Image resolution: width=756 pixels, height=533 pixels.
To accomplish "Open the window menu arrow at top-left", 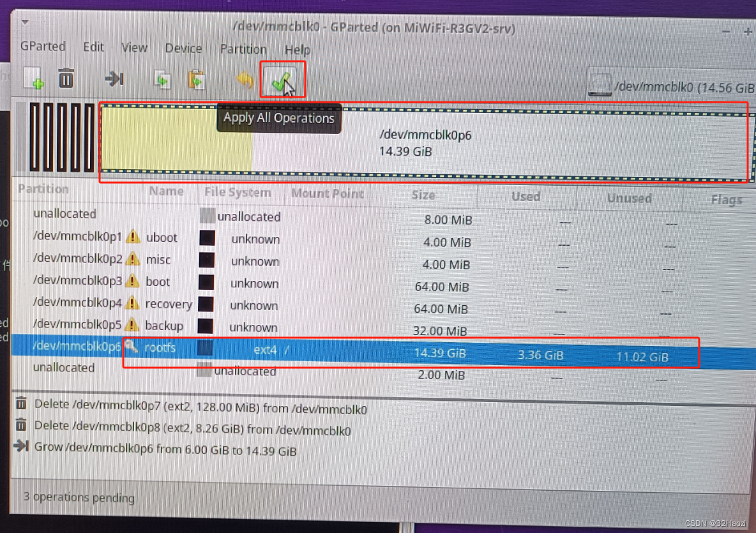I will click(x=25, y=22).
